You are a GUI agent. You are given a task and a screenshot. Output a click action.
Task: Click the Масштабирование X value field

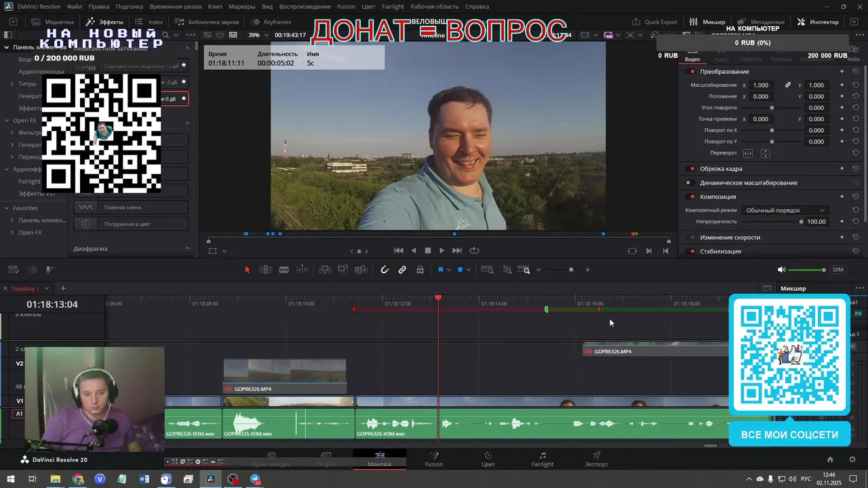[762, 85]
